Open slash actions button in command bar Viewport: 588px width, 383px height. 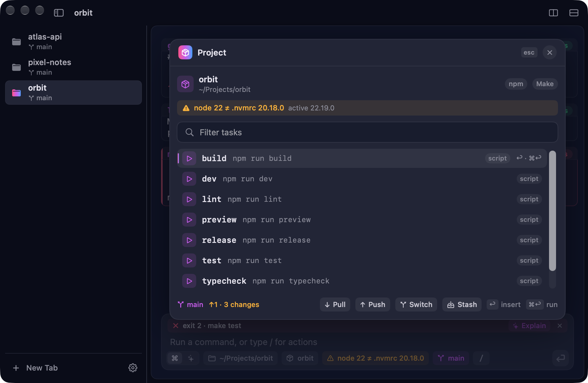481,358
